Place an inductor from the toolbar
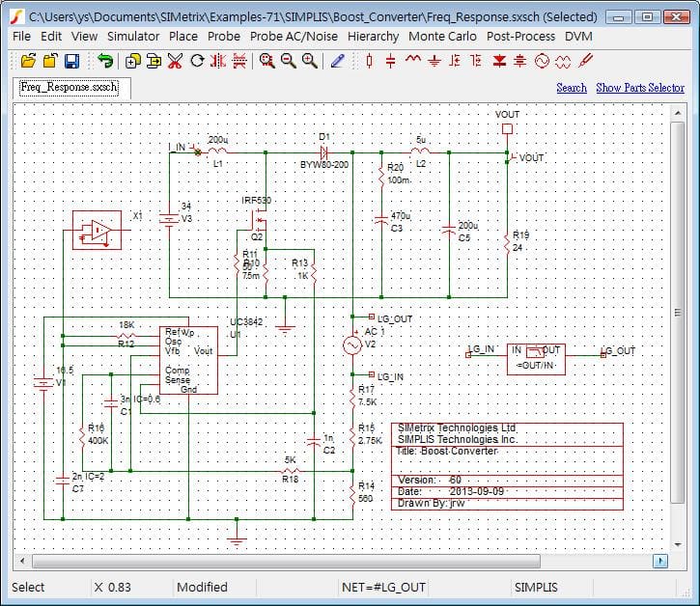Viewport: 700px width, 606px height. (412, 61)
